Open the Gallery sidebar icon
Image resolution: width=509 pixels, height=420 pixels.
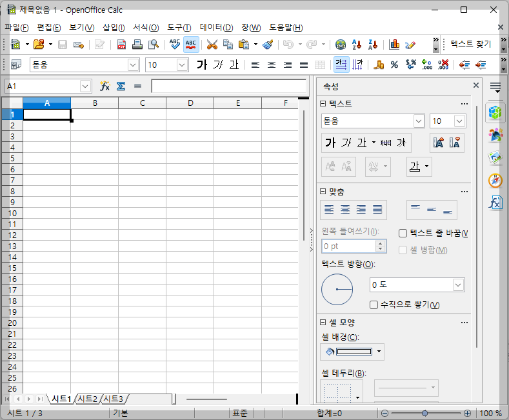[x=495, y=157]
